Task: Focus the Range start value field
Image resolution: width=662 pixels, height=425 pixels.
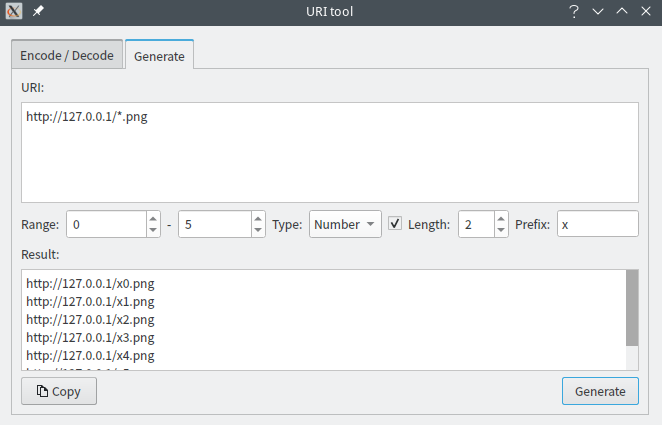Action: [107, 224]
